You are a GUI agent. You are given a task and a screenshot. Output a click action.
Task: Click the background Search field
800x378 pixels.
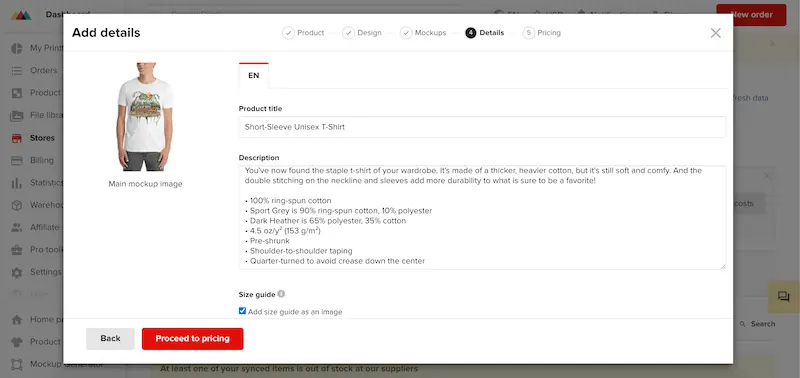point(757,324)
